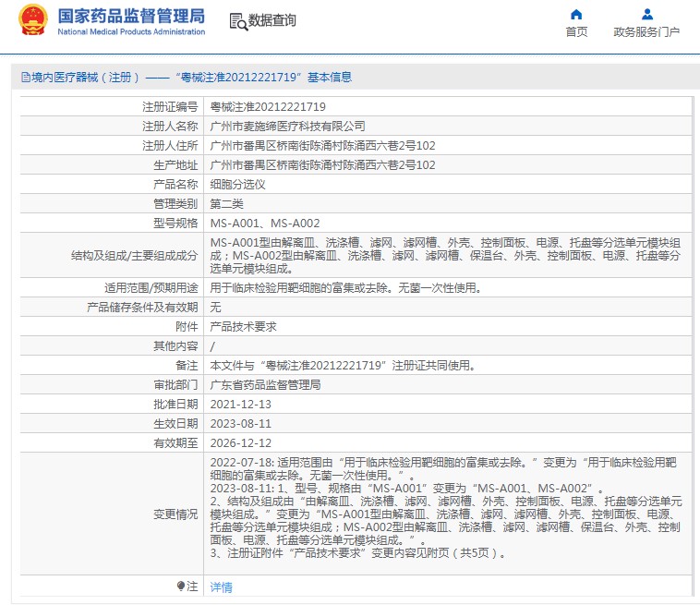The image size is (700, 605).
Task: Click the expiry date 2026-12-12 cell
Action: 240,443
